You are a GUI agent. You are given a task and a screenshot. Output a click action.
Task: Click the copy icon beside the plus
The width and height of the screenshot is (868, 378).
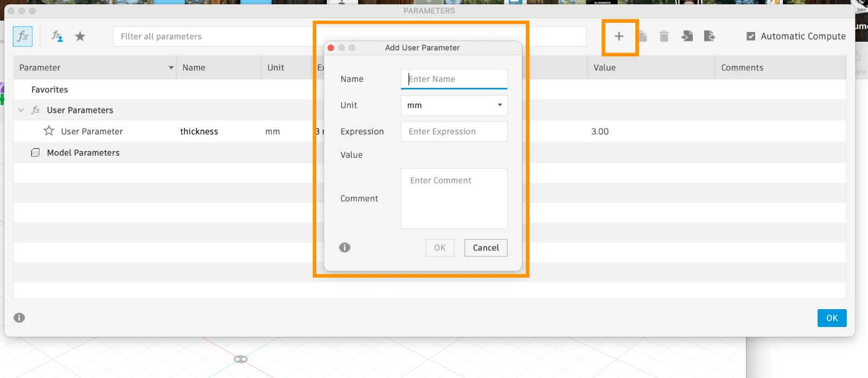pyautogui.click(x=642, y=36)
